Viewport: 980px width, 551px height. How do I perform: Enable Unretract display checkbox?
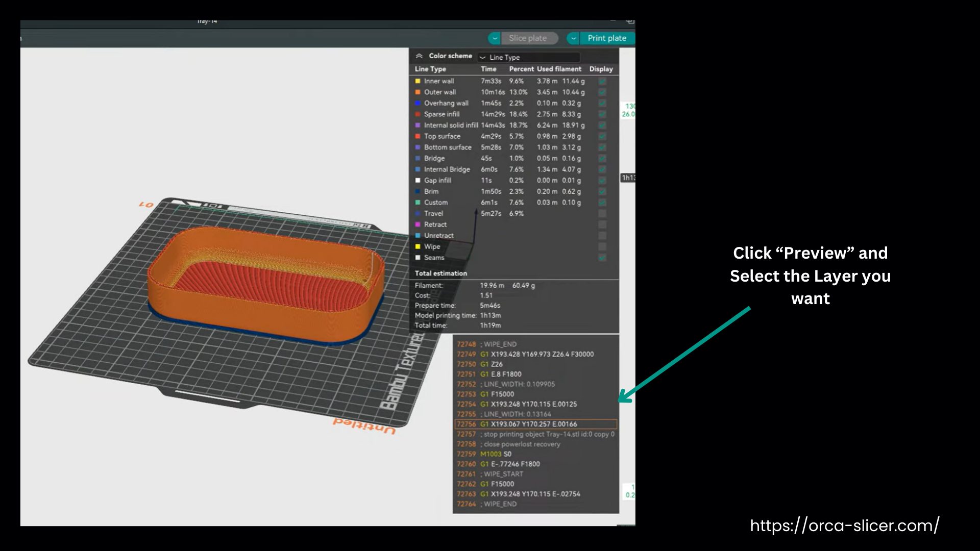[x=602, y=236]
